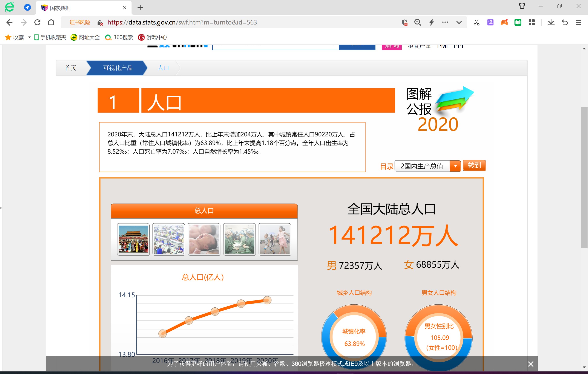Expand the 2国内生产总值 catalog dropdown
The width and height of the screenshot is (588, 374).
tap(455, 166)
